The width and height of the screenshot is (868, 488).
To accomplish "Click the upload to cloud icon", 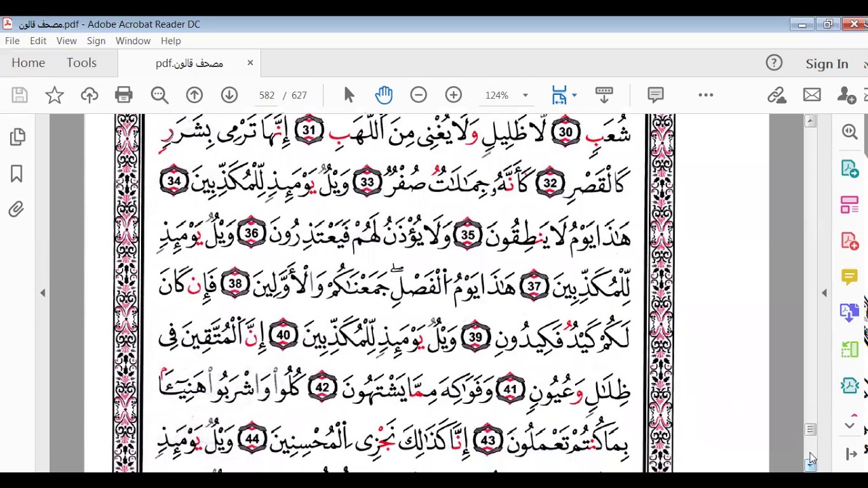I will click(90, 95).
